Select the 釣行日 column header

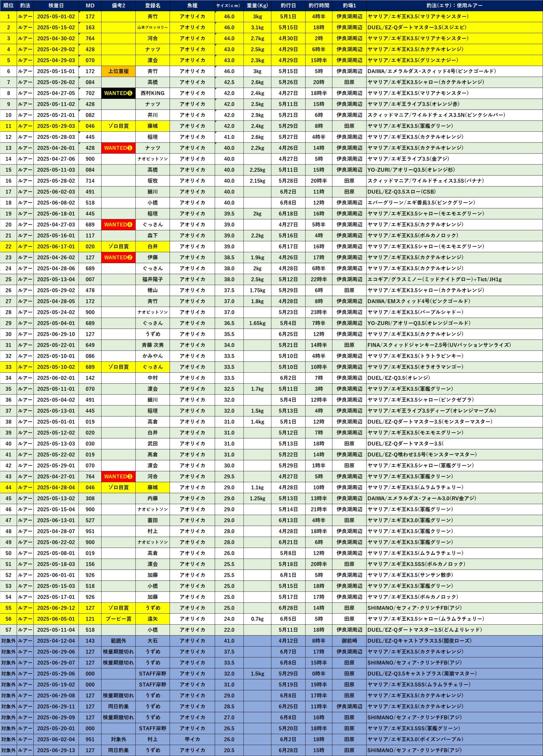[288, 6]
